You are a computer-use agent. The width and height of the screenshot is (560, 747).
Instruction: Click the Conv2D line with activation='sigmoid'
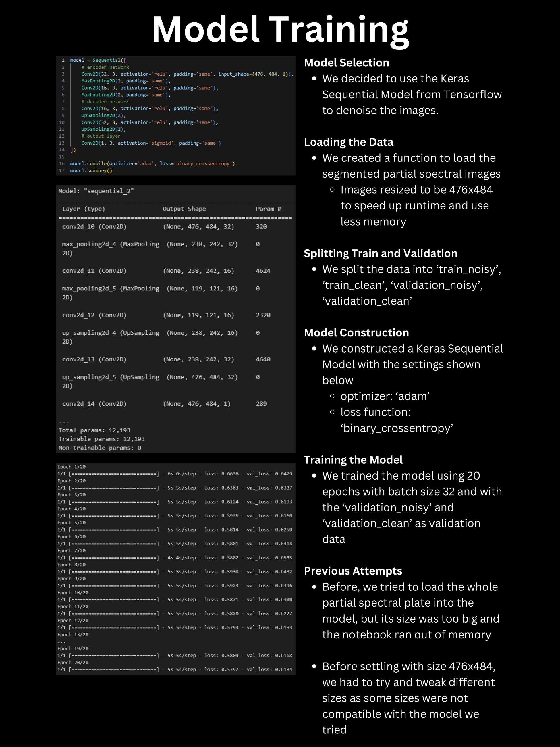tap(151, 143)
